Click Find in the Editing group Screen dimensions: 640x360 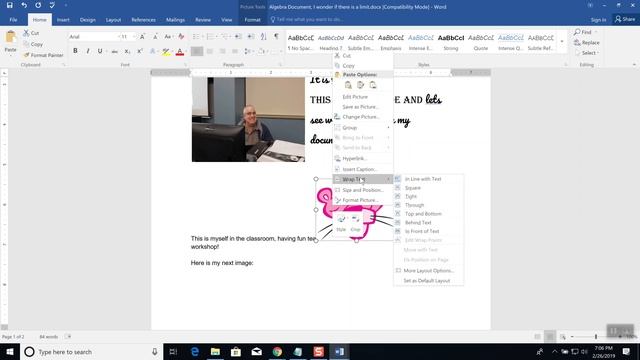pyautogui.click(x=586, y=32)
